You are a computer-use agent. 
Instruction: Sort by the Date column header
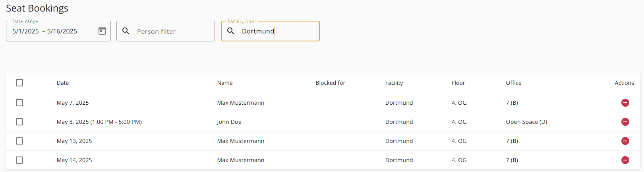tap(63, 83)
